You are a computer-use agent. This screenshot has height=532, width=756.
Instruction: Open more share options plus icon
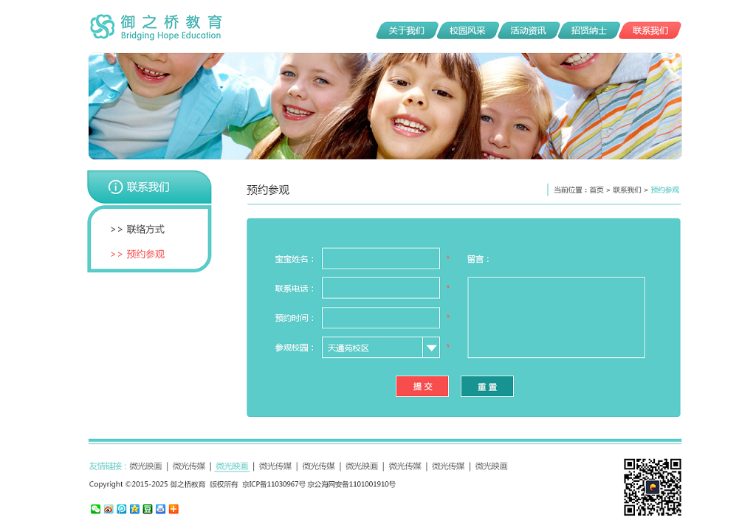point(173,509)
